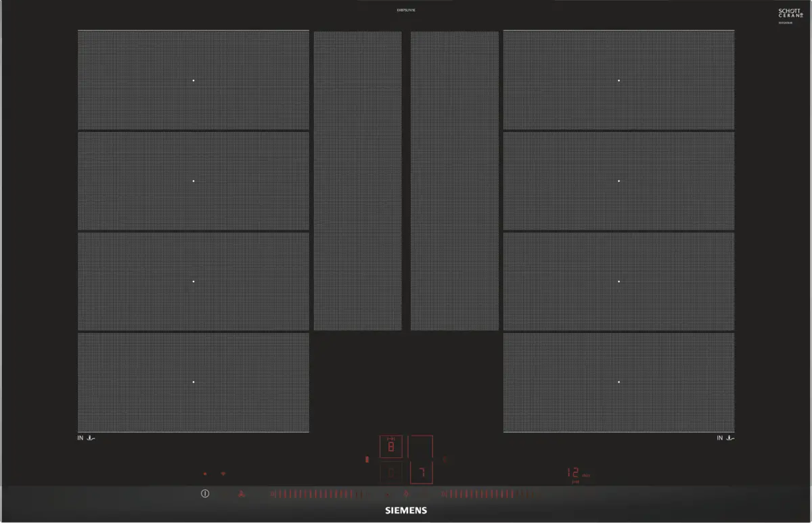Tap the top-left cooking zone
The height and width of the screenshot is (523, 812).
pos(193,80)
